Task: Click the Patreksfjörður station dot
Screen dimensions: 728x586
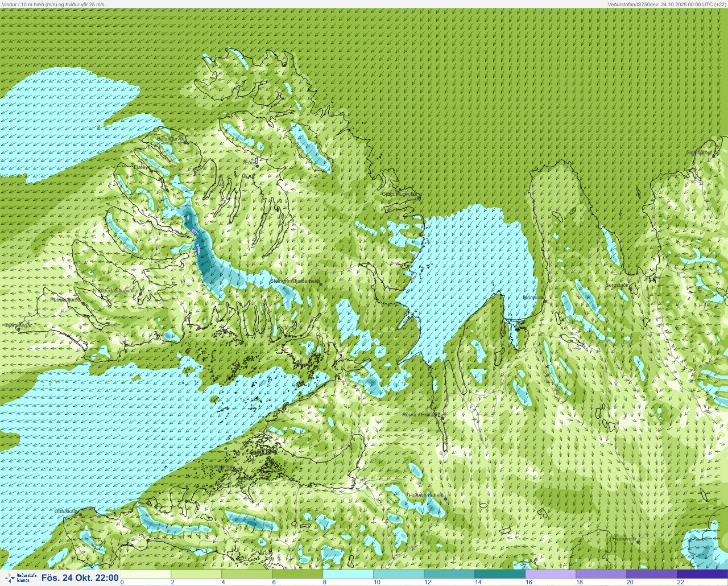Action: 84,303
